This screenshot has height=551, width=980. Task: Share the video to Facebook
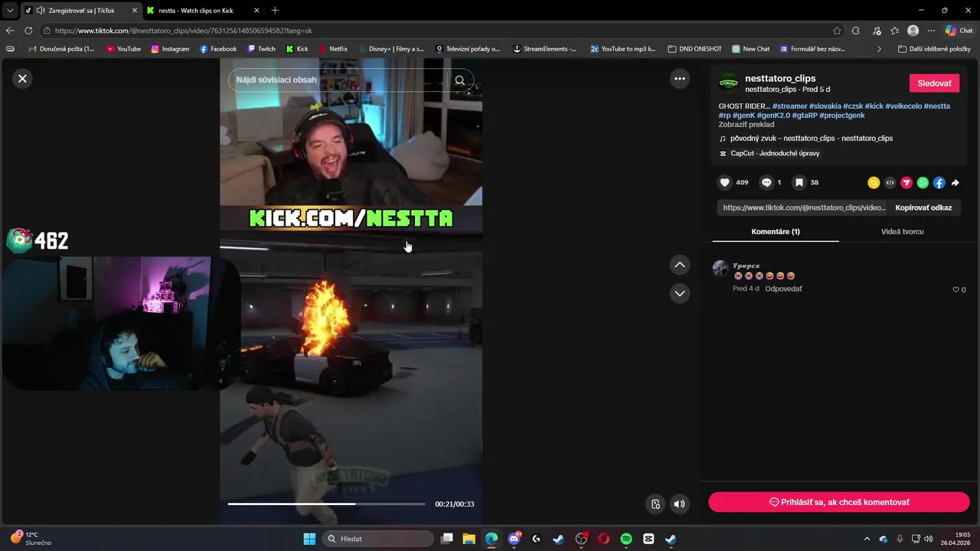click(939, 183)
